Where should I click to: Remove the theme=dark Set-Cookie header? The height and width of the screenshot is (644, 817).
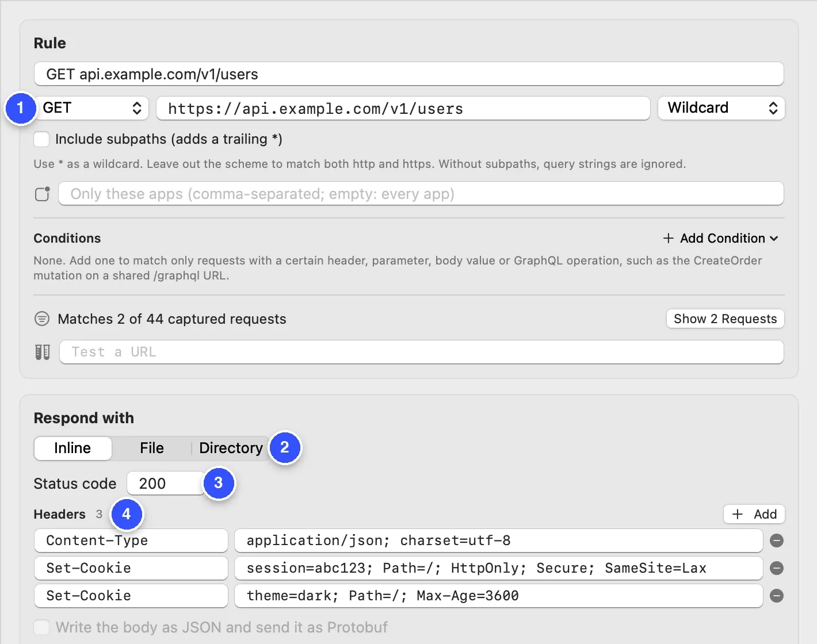tap(777, 596)
